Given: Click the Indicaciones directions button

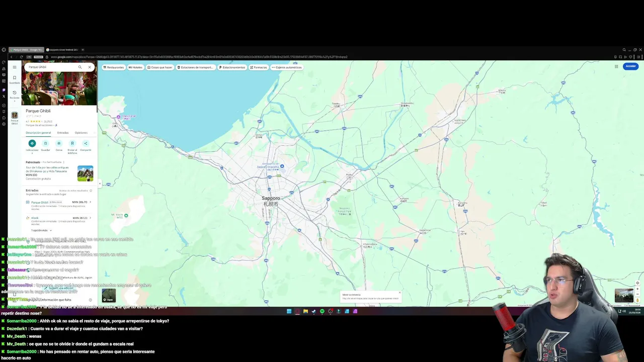Looking at the screenshot, I should point(32,143).
